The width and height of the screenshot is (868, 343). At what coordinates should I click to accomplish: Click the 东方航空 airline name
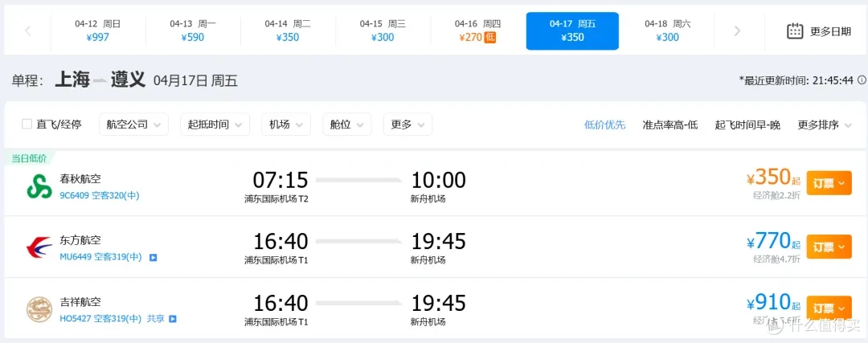tap(80, 241)
